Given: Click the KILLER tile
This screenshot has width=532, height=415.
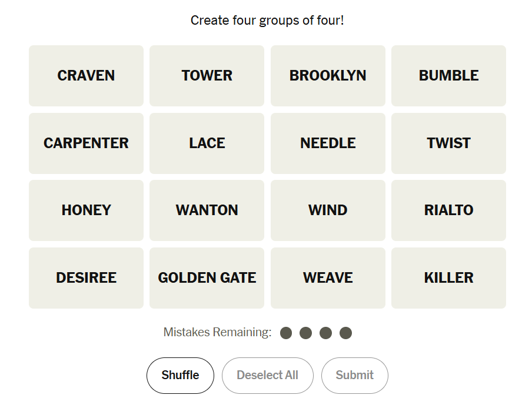Looking at the screenshot, I should point(448,278).
